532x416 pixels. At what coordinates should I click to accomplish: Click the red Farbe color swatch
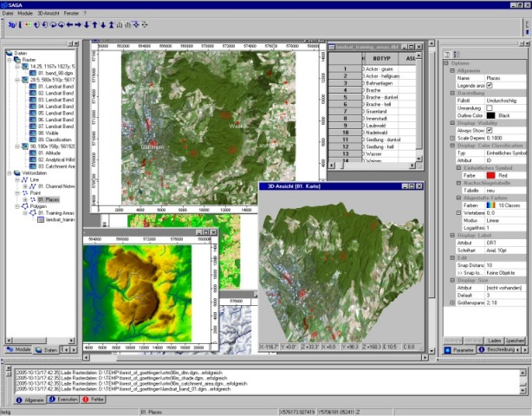click(x=490, y=175)
